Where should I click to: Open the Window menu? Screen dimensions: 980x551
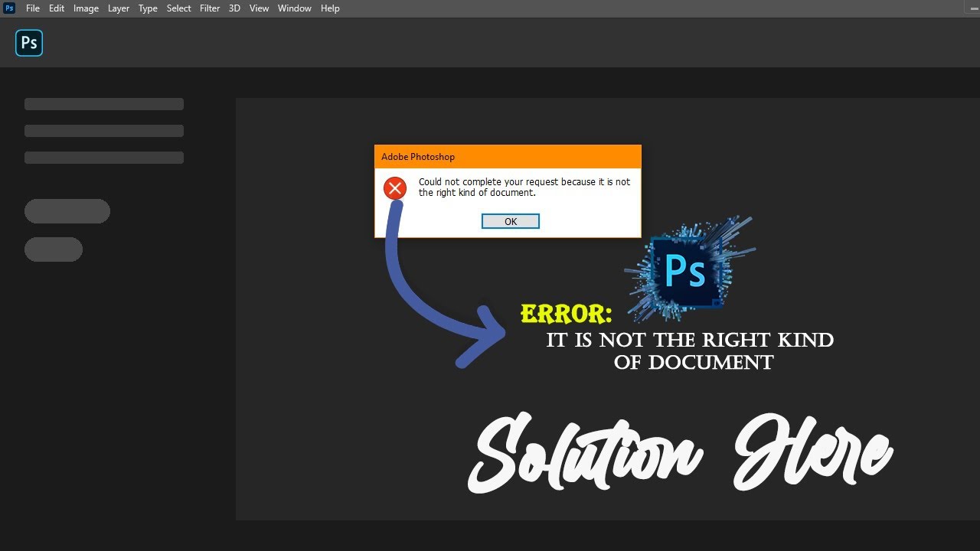pyautogui.click(x=295, y=8)
